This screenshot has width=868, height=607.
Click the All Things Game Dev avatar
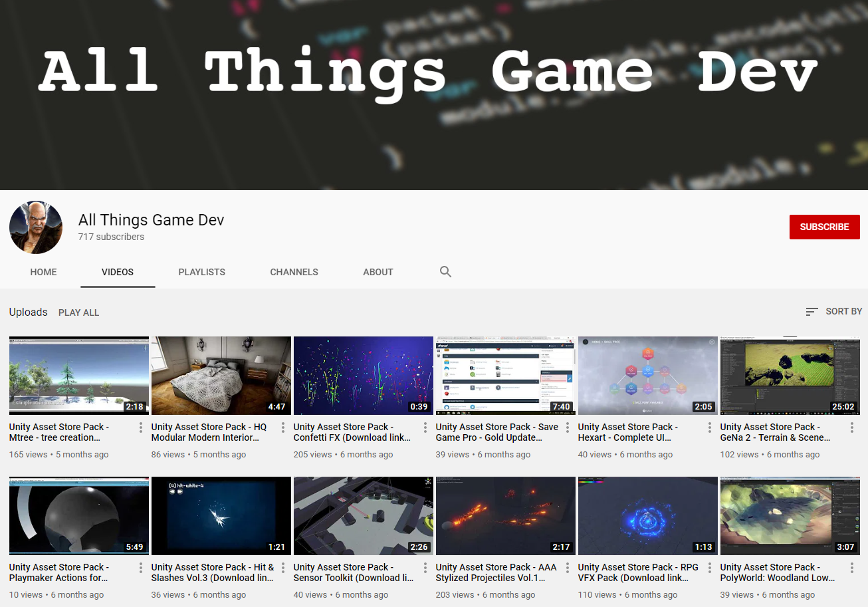tap(36, 227)
